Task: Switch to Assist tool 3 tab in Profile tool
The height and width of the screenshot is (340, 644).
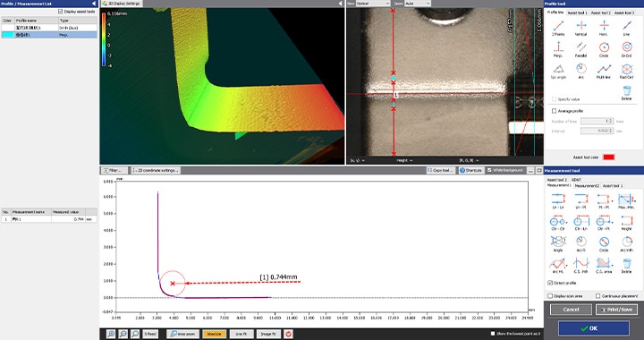Action: coord(624,13)
